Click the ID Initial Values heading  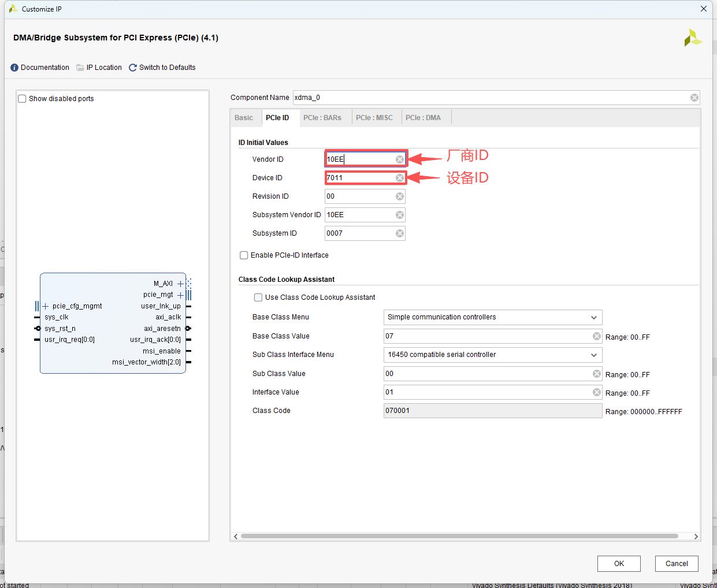[x=263, y=143]
